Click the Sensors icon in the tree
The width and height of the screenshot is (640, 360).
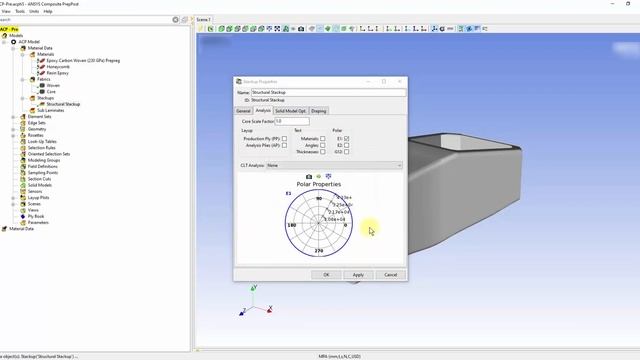pyautogui.click(x=23, y=191)
